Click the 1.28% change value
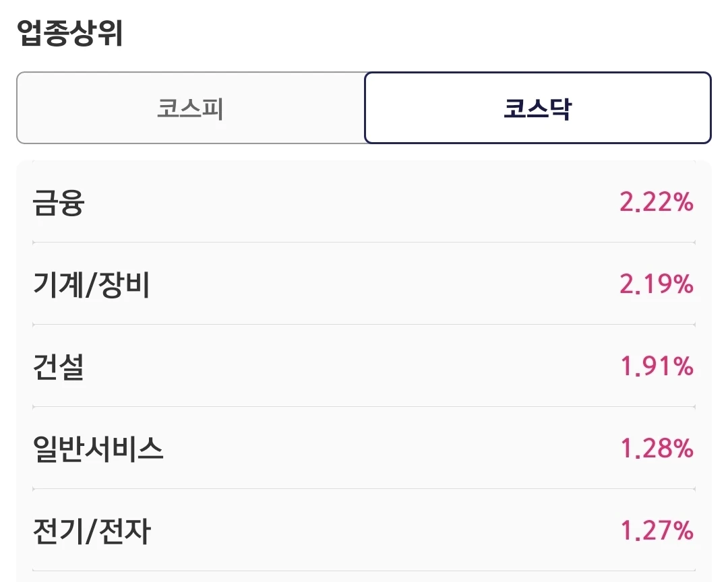Image resolution: width=728 pixels, height=582 pixels. (x=657, y=449)
